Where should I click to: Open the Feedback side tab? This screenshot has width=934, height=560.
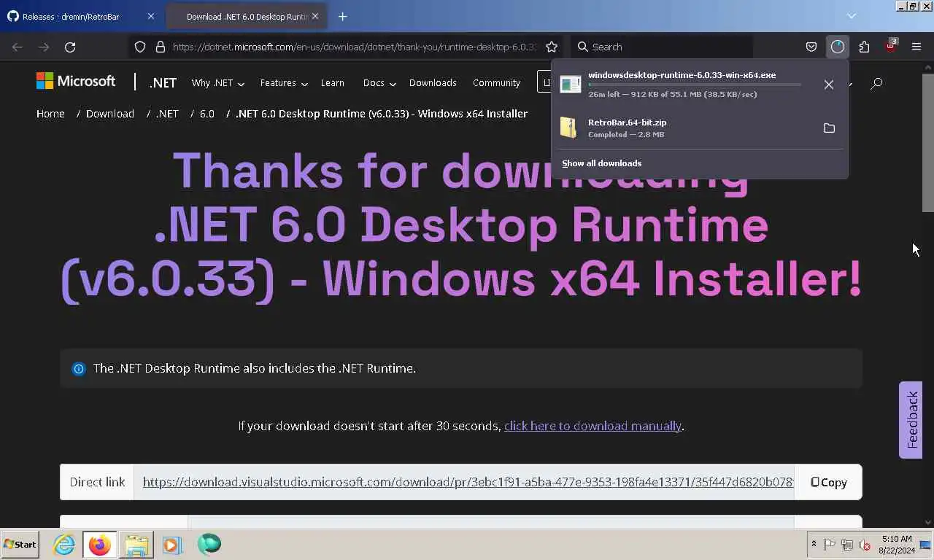(911, 420)
